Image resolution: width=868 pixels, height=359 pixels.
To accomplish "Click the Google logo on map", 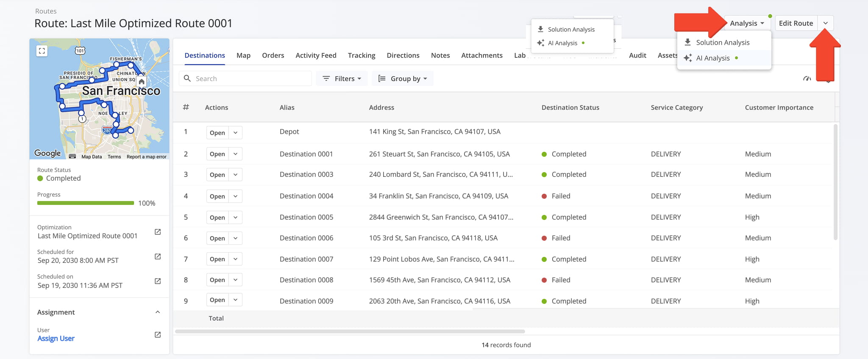I will click(47, 153).
